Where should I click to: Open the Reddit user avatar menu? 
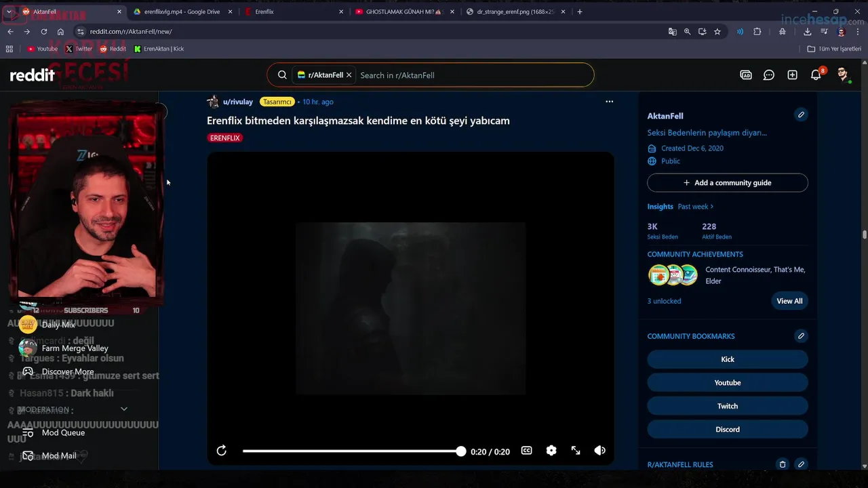tap(843, 75)
